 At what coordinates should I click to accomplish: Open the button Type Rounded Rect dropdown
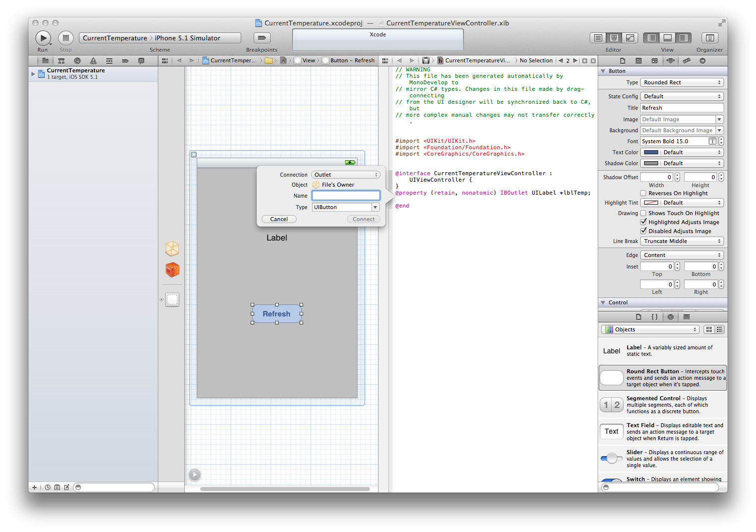[682, 82]
